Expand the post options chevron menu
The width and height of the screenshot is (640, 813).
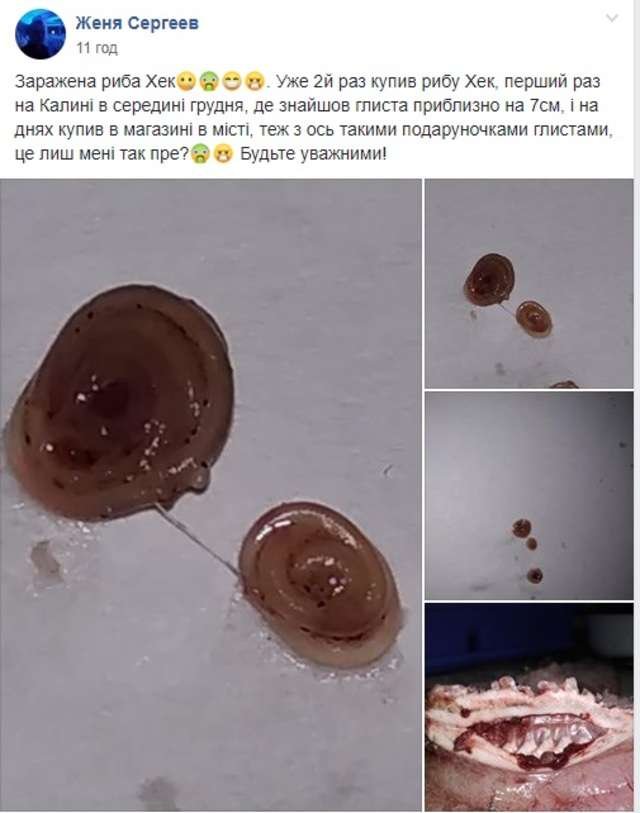tap(612, 19)
